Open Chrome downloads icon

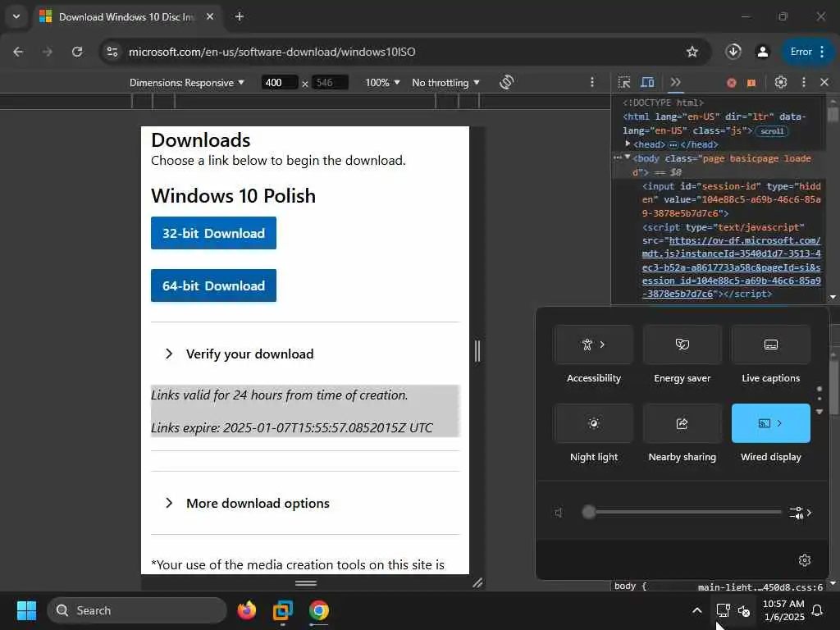point(733,52)
